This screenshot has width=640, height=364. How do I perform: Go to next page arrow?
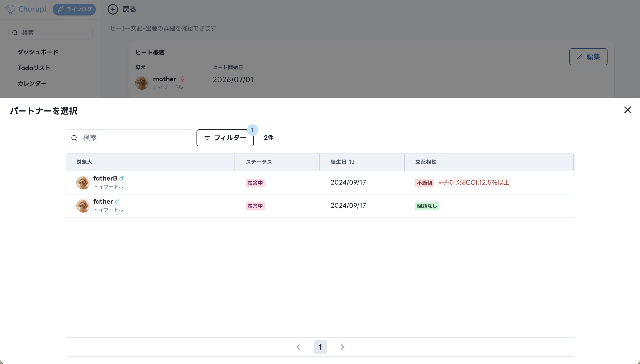coord(342,347)
